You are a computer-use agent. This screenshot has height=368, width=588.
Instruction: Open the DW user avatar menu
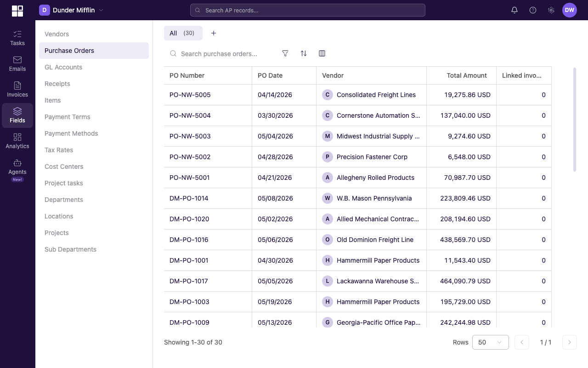tap(570, 10)
